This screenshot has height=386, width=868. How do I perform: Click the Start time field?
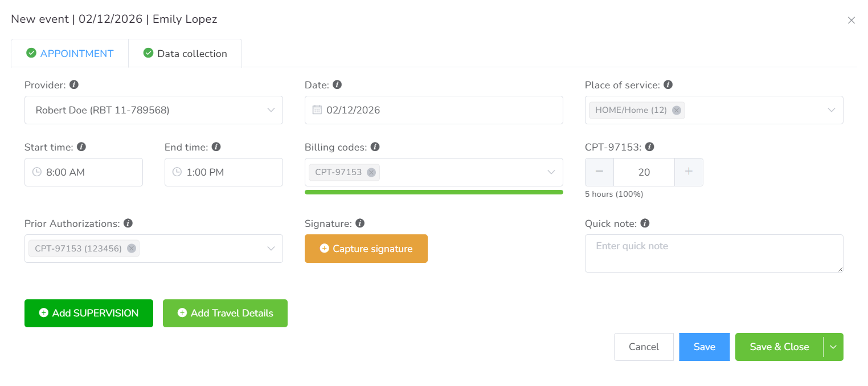click(x=84, y=172)
